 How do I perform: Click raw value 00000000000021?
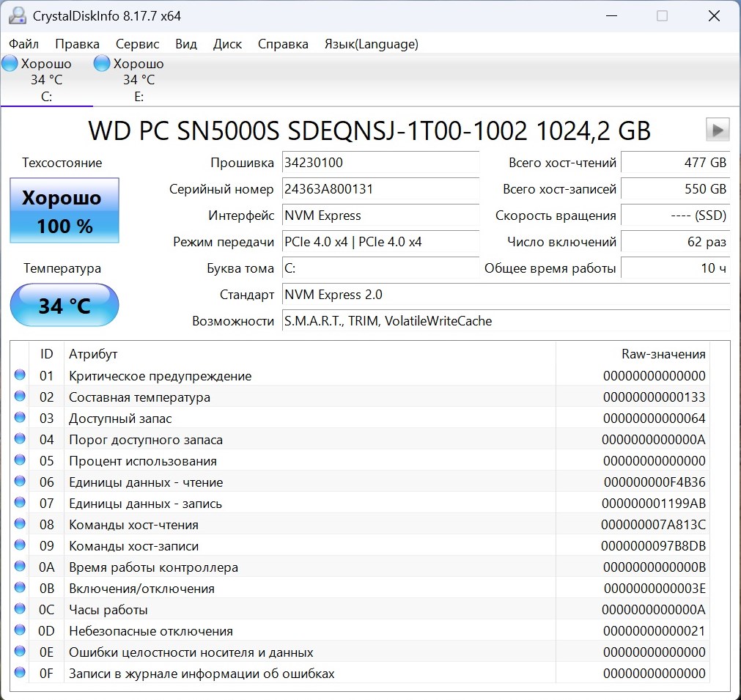click(655, 631)
